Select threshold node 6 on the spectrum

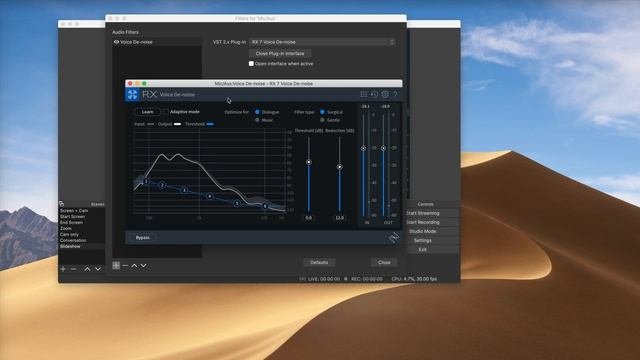pyautogui.click(x=265, y=206)
